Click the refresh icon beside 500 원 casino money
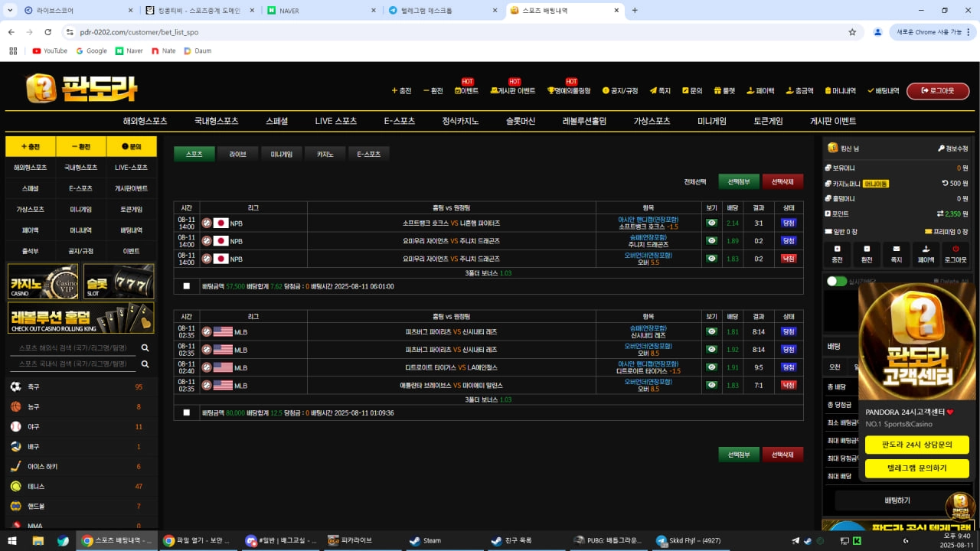 click(945, 184)
